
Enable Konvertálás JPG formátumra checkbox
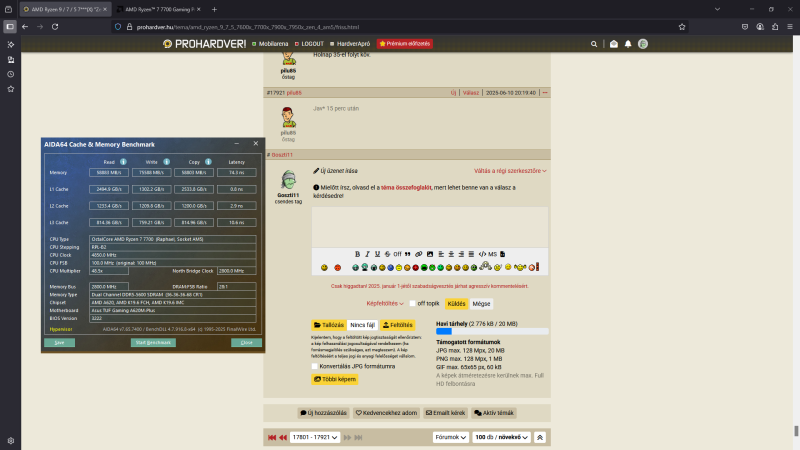tap(314, 366)
